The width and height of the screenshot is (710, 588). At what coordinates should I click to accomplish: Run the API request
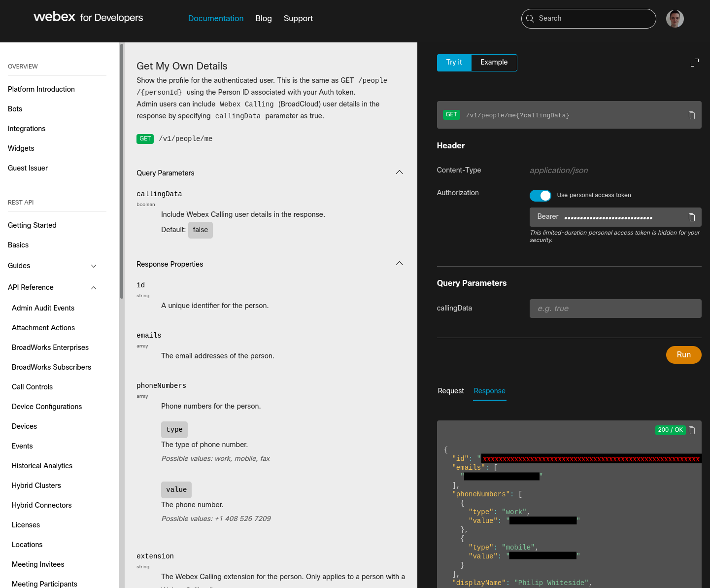click(x=684, y=355)
